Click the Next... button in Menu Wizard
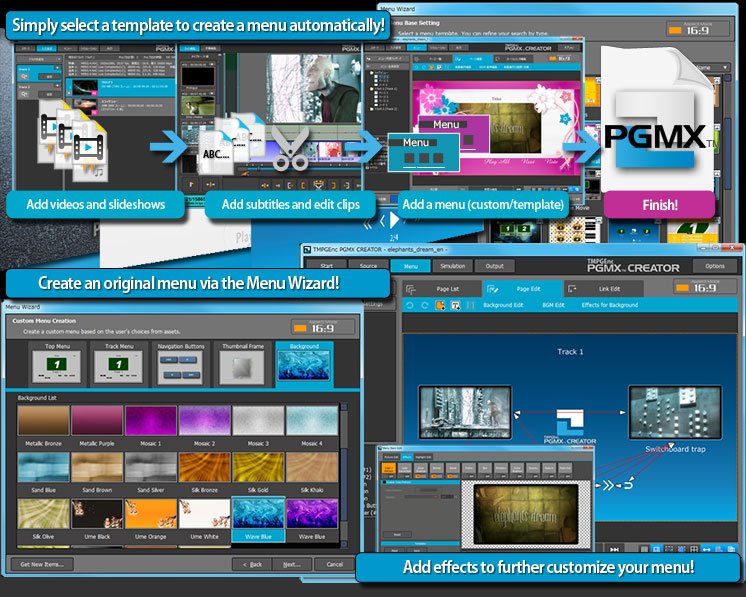 [292, 564]
